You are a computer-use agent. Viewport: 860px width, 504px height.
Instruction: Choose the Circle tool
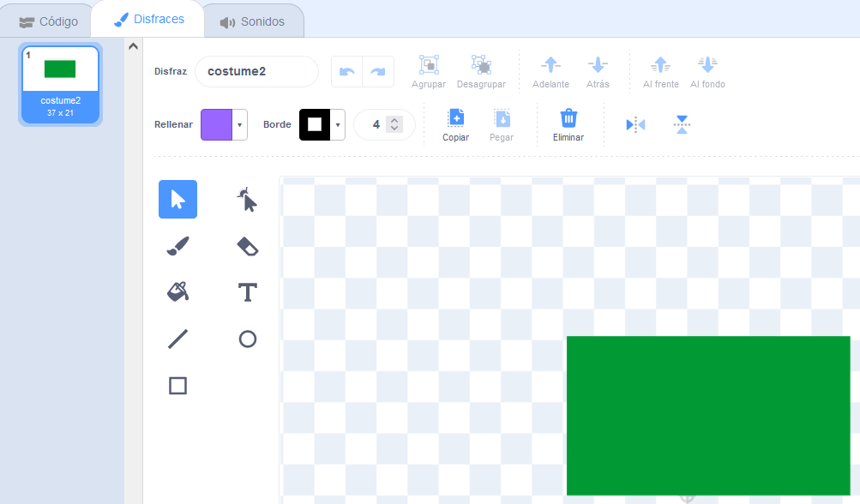[247, 339]
